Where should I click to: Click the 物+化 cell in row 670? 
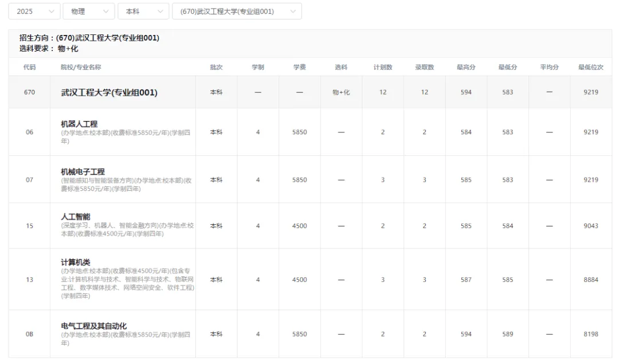coord(341,92)
